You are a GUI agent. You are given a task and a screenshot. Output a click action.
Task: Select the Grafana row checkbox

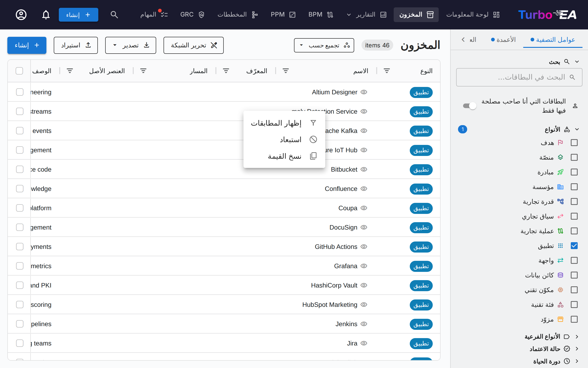[20, 266]
